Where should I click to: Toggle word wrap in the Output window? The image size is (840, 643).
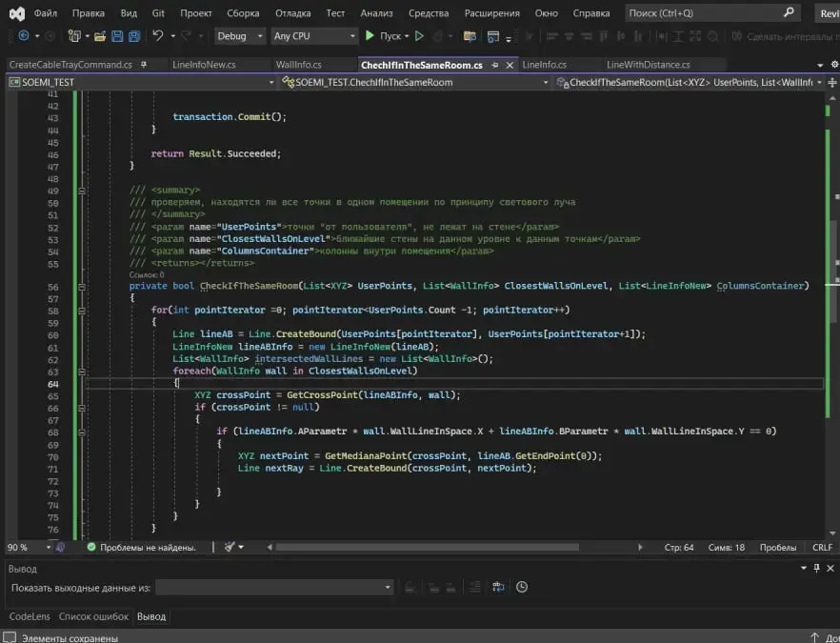497,587
